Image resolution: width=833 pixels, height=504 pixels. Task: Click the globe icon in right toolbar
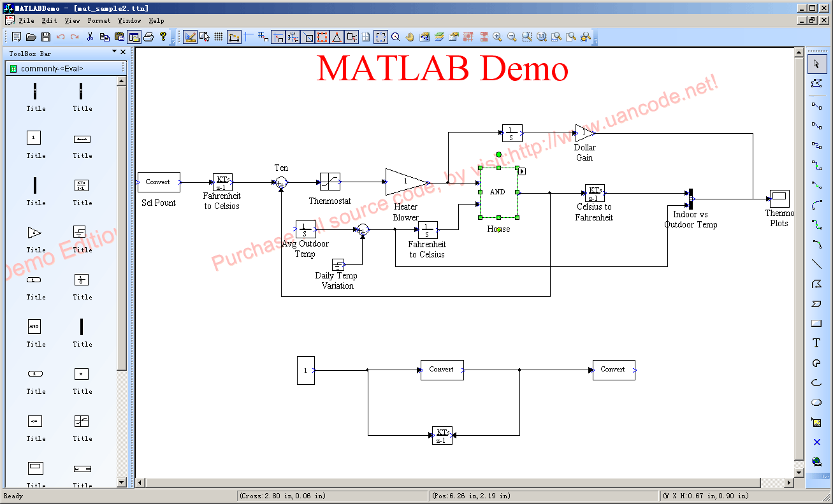click(x=816, y=461)
